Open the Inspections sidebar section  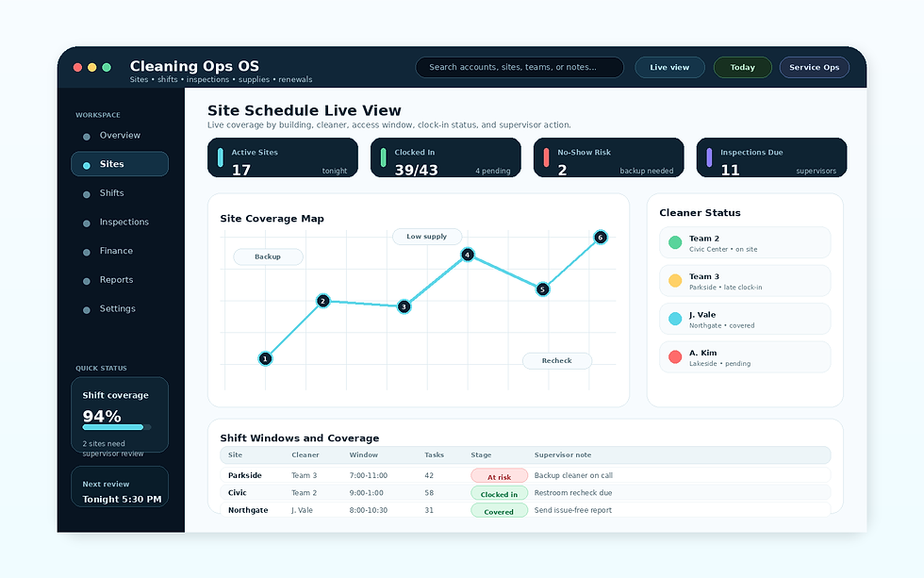point(120,223)
